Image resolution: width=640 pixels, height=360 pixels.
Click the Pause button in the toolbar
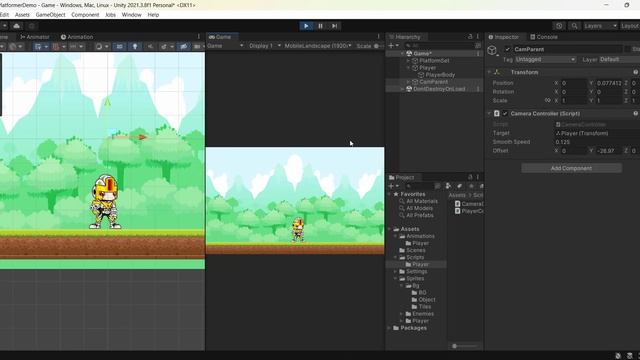[320, 26]
